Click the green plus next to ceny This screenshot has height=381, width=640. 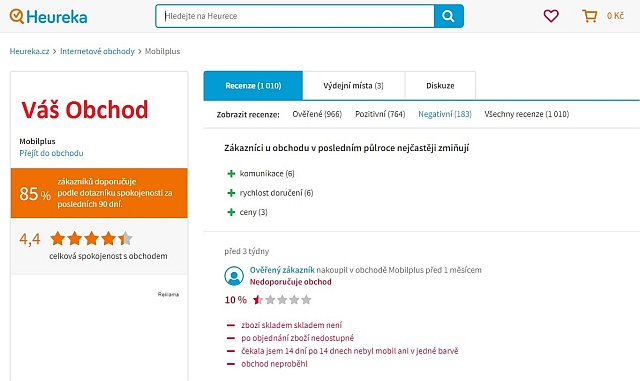coord(231,212)
